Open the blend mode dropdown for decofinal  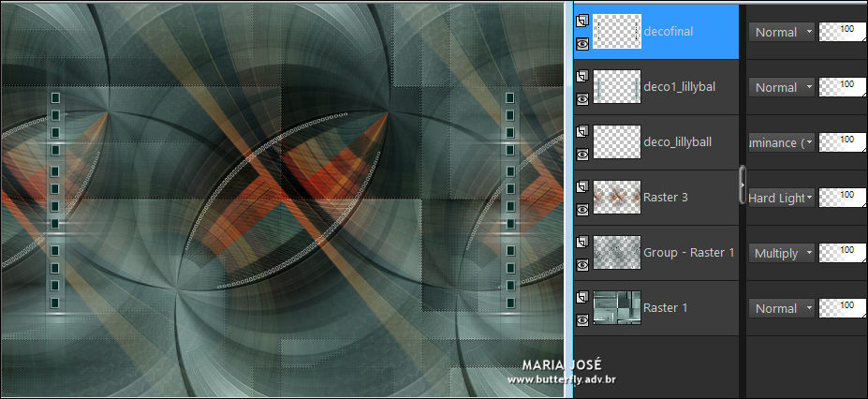pos(782,32)
